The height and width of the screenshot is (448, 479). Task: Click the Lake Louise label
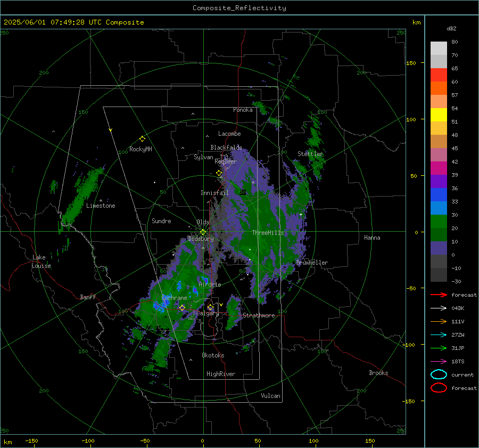[x=41, y=262]
